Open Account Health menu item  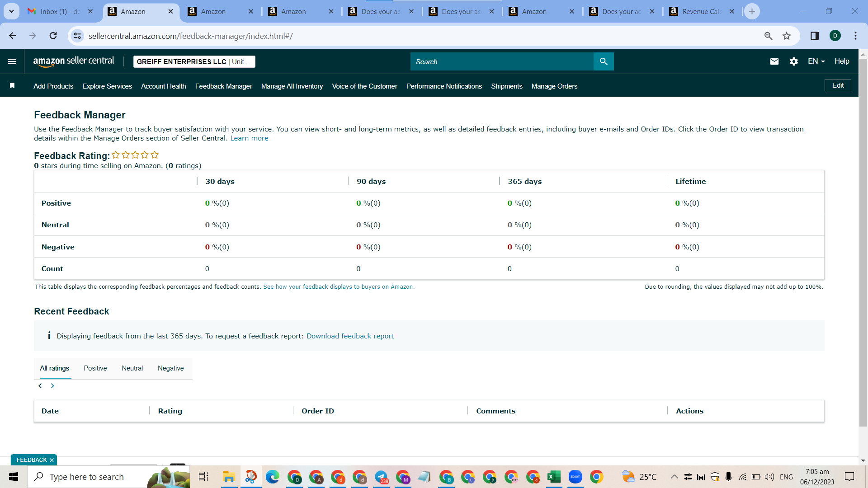click(x=164, y=86)
